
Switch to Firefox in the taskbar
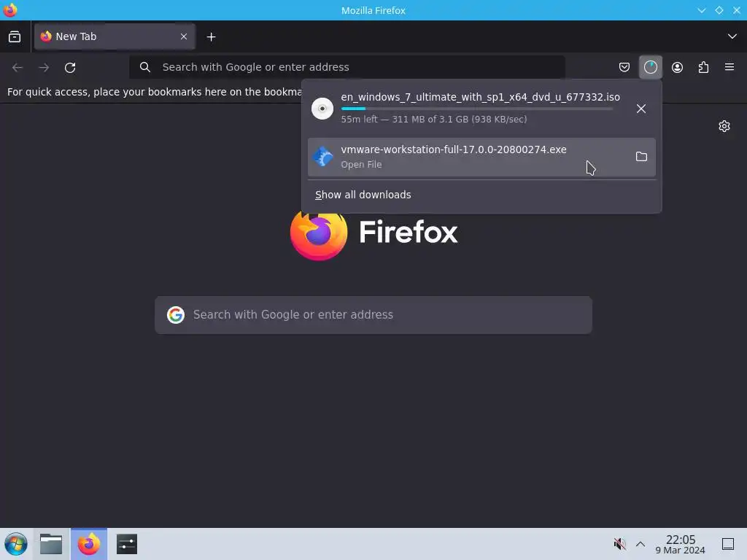coord(89,544)
